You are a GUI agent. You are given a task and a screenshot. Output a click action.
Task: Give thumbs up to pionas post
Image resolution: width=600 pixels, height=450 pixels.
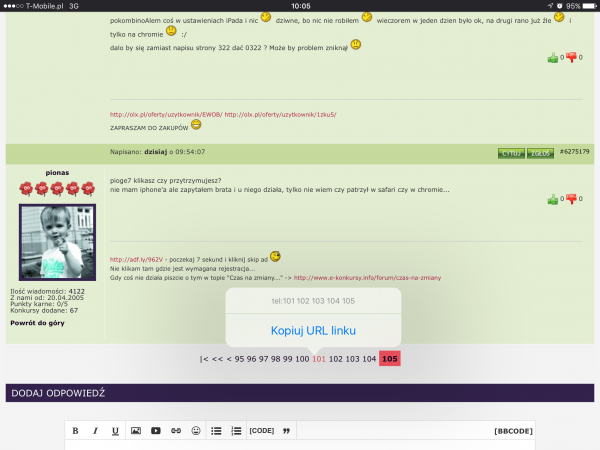(552, 199)
